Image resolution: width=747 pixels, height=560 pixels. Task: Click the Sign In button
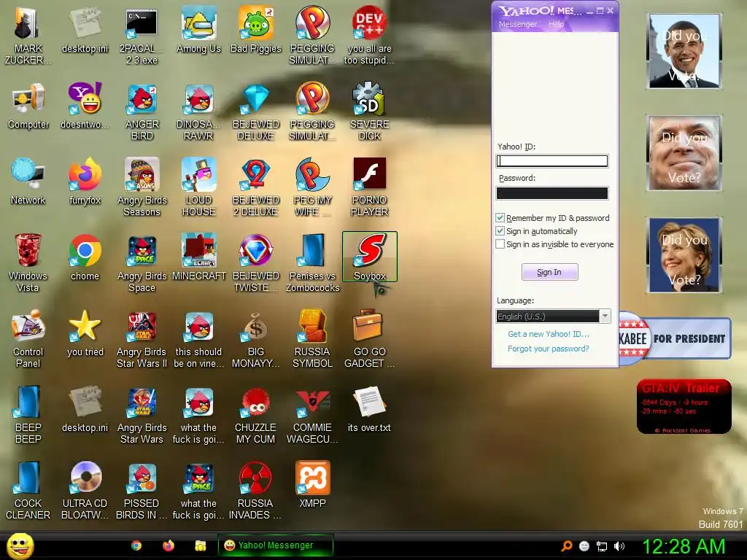tap(549, 272)
